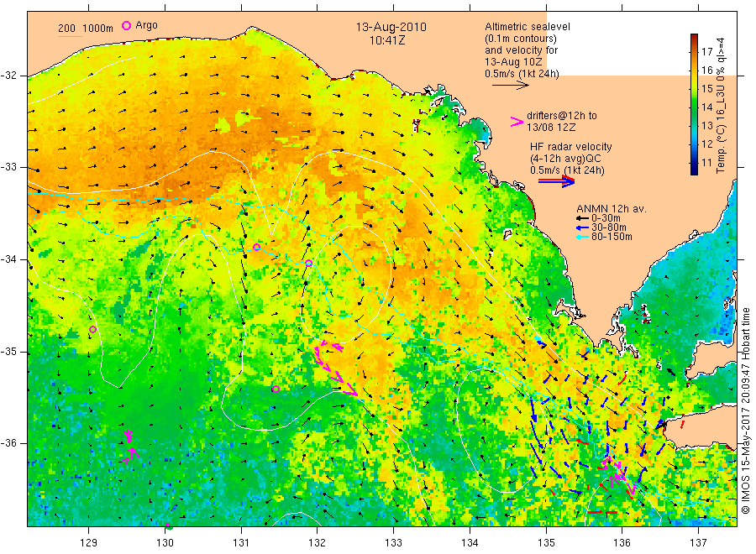Image resolution: width=756 pixels, height=554 pixels.
Task: Click the 'drifters@12h to' legend text
Action: (x=562, y=116)
